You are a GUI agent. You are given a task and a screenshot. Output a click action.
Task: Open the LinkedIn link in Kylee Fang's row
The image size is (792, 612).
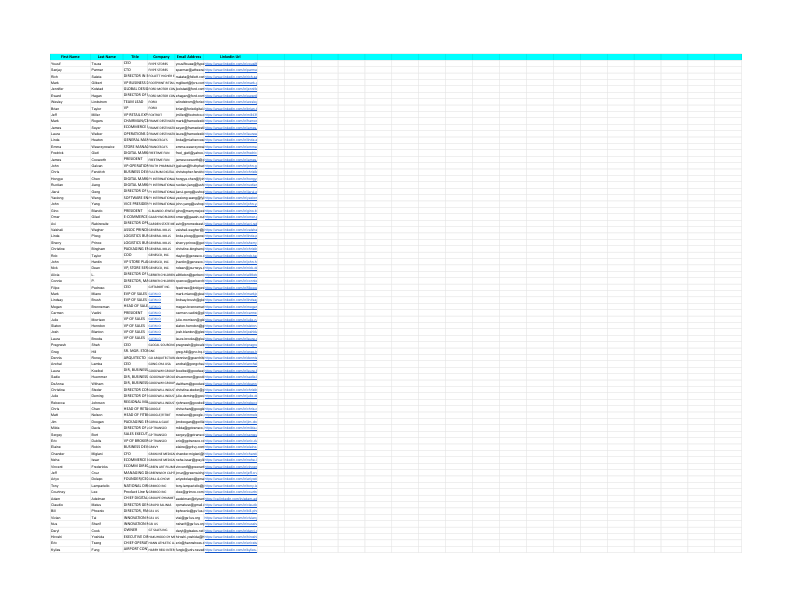[x=231, y=549]
